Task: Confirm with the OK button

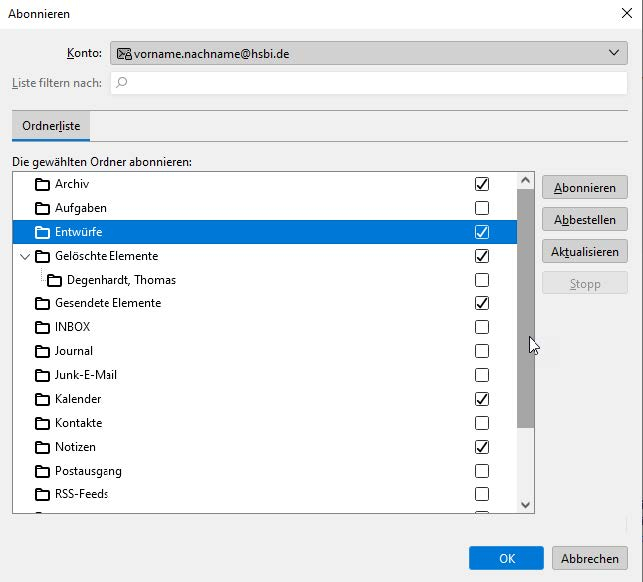Action: (x=506, y=558)
